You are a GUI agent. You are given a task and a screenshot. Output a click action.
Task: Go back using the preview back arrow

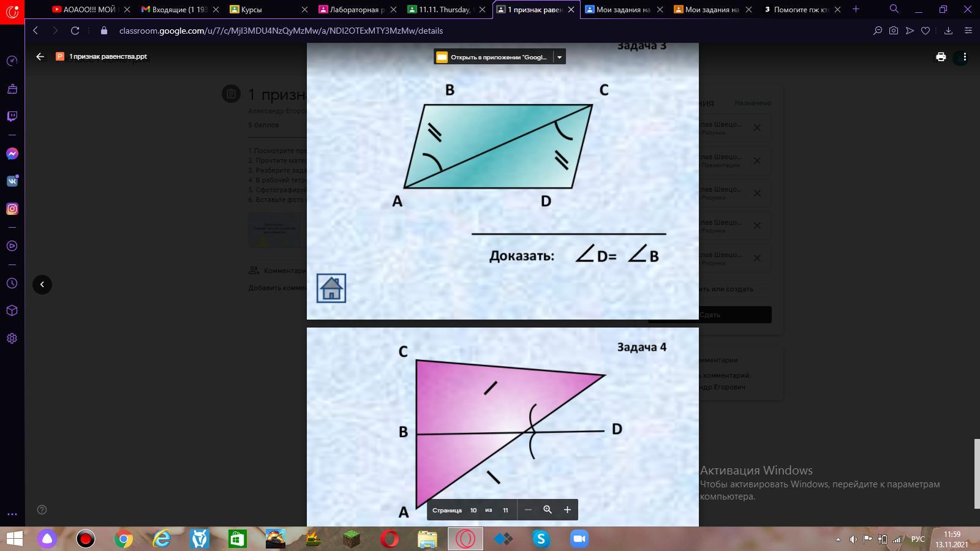[x=40, y=56]
